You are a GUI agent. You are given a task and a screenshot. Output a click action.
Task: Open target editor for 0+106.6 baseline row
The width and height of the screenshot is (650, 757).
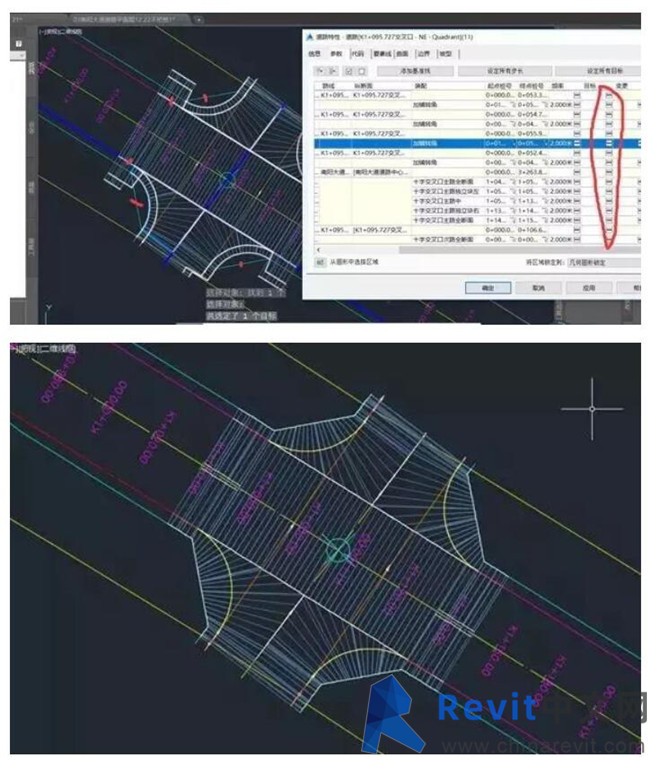608,230
